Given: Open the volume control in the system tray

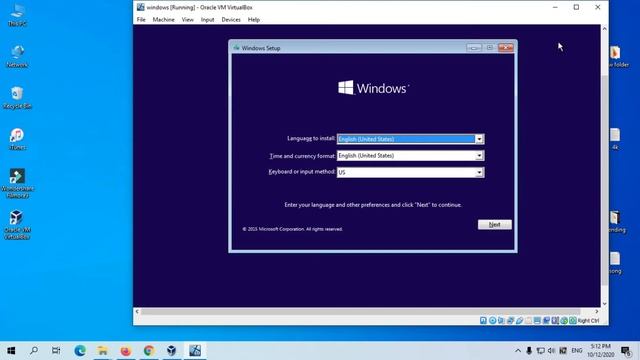Looking at the screenshot, I should [x=551, y=351].
